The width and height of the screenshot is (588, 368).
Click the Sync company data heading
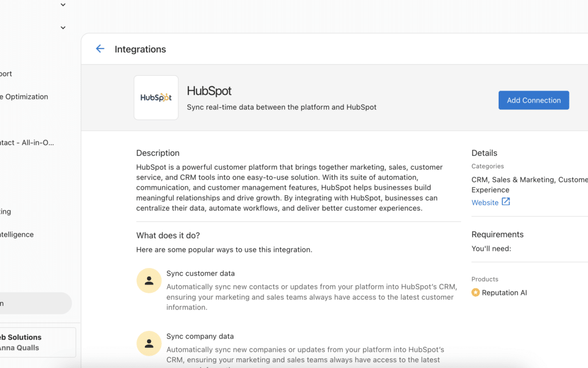click(x=200, y=336)
